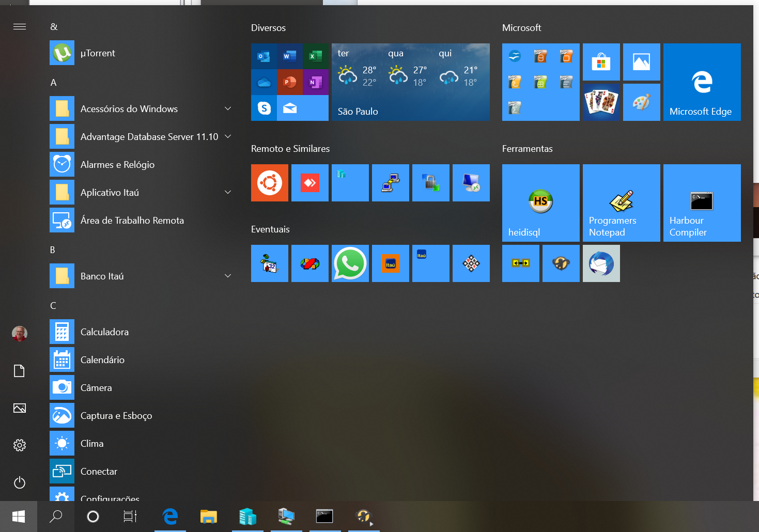
Task: Expand the Aplicativo Itaú folder
Action: click(x=140, y=193)
